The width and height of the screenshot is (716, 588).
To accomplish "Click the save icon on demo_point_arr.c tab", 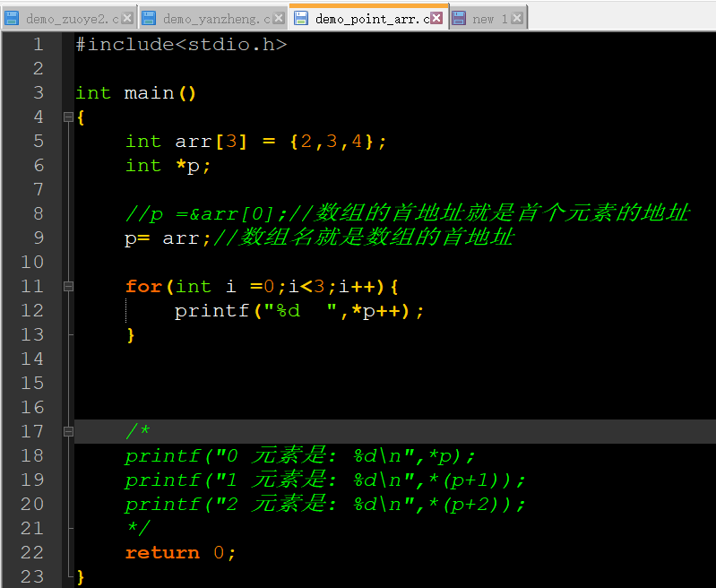I will coord(300,18).
